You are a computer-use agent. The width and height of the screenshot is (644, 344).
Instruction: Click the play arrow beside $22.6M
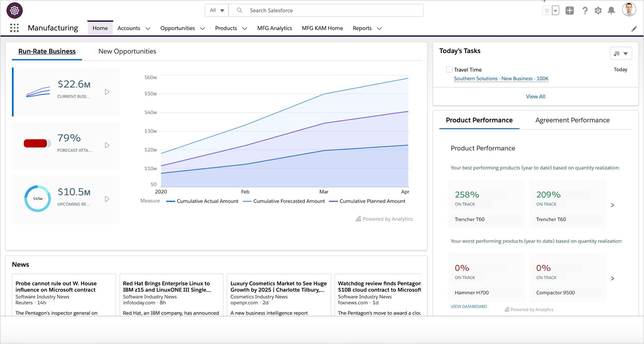pyautogui.click(x=107, y=92)
